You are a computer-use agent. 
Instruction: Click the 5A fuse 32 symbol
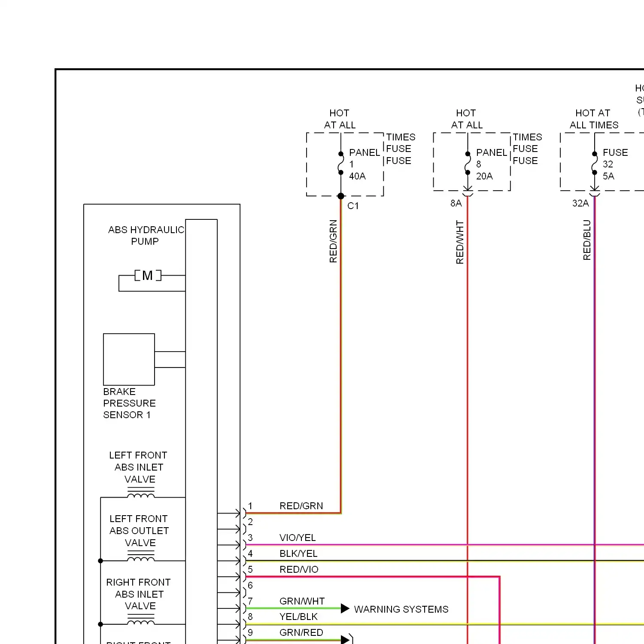coord(594,163)
